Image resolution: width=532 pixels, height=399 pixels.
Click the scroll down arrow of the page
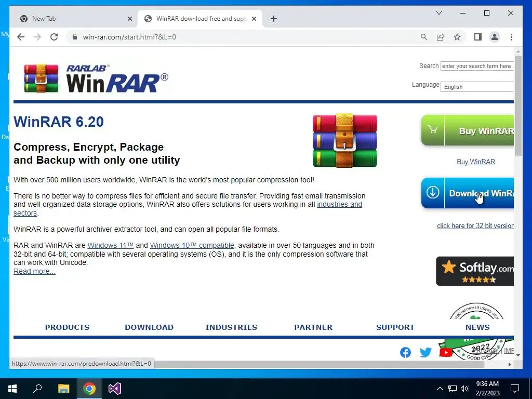coord(518,355)
